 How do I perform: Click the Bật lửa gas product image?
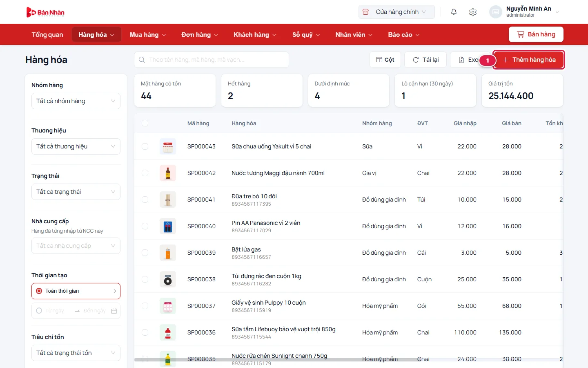pyautogui.click(x=168, y=253)
